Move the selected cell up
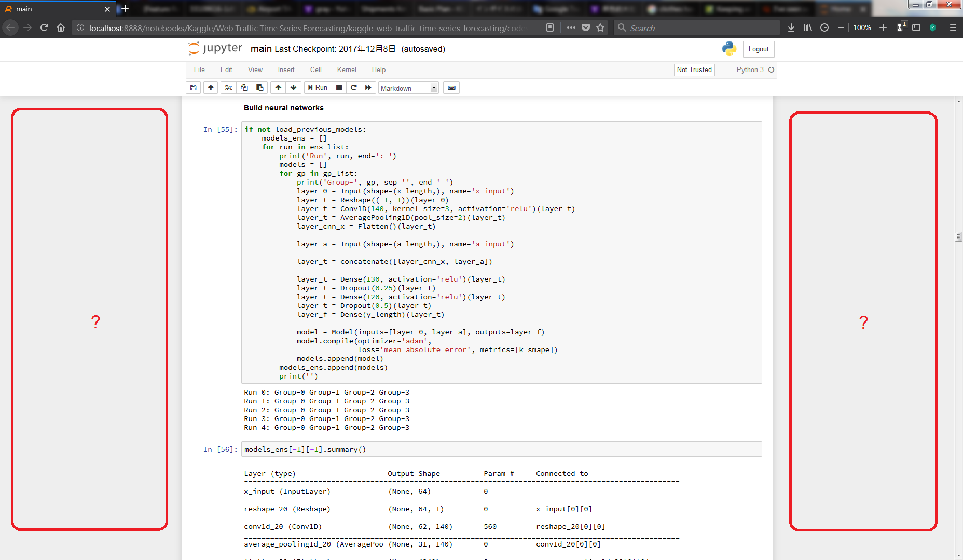The width and height of the screenshot is (963, 560). pyautogui.click(x=278, y=87)
